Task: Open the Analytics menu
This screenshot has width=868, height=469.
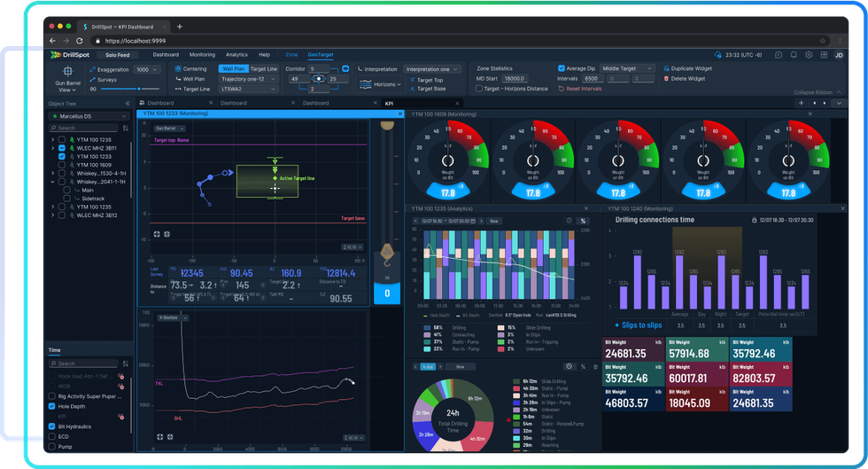Action: pos(236,55)
